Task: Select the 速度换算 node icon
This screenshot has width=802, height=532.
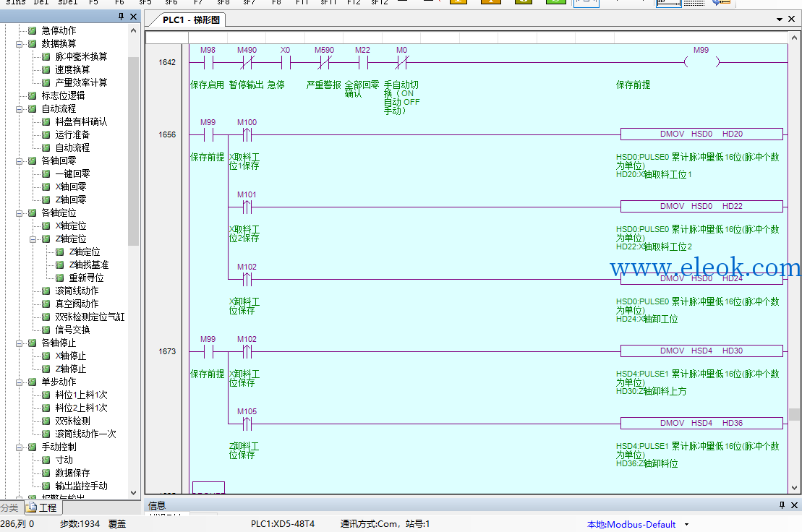Action: [x=46, y=69]
